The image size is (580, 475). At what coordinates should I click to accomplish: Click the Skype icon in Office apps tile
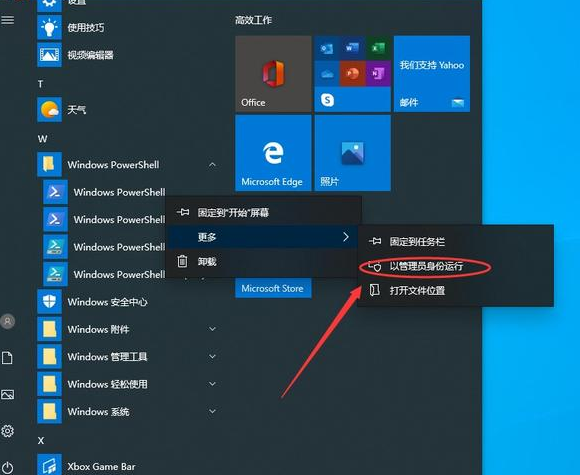pos(327,100)
